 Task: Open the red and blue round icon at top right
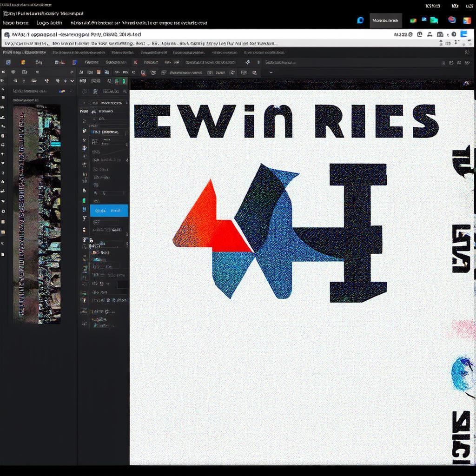tap(451, 20)
